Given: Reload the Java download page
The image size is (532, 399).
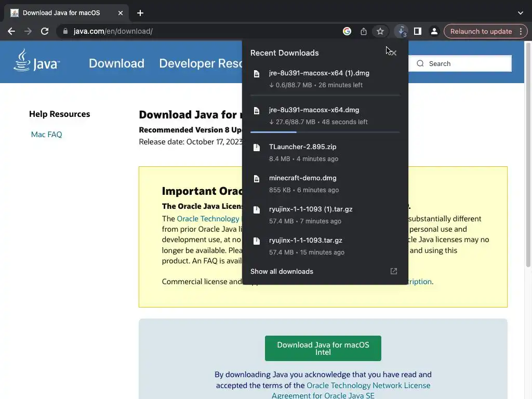Looking at the screenshot, I should click(x=45, y=31).
